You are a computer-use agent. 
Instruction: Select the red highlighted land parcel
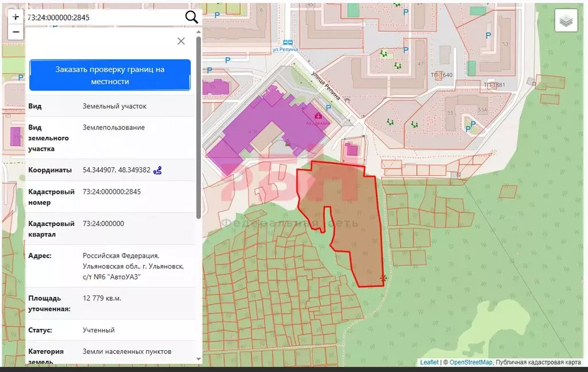[x=356, y=230]
